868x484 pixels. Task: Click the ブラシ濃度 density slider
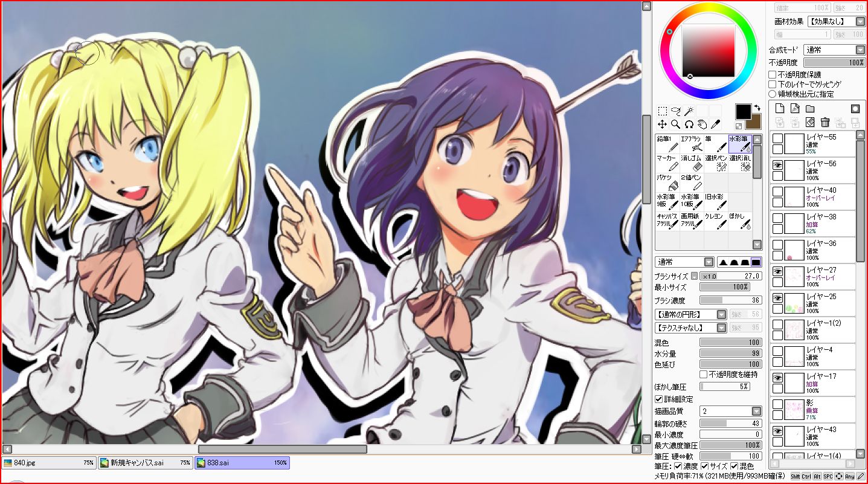(731, 300)
